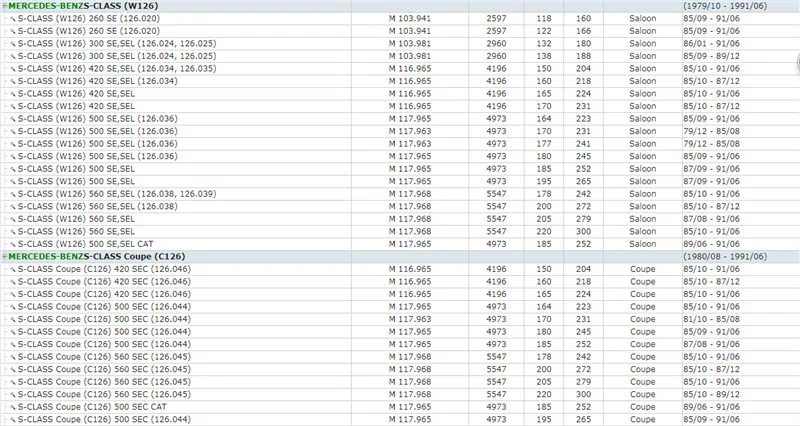Click engine code M 103.941 in the 118 kW row
Viewport: 800px width, 426px height.
pos(410,18)
